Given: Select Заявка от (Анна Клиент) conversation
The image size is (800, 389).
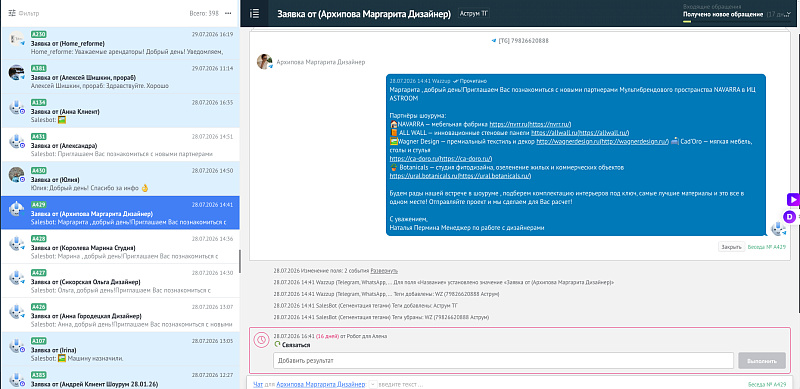Looking at the screenshot, I should coord(120,111).
